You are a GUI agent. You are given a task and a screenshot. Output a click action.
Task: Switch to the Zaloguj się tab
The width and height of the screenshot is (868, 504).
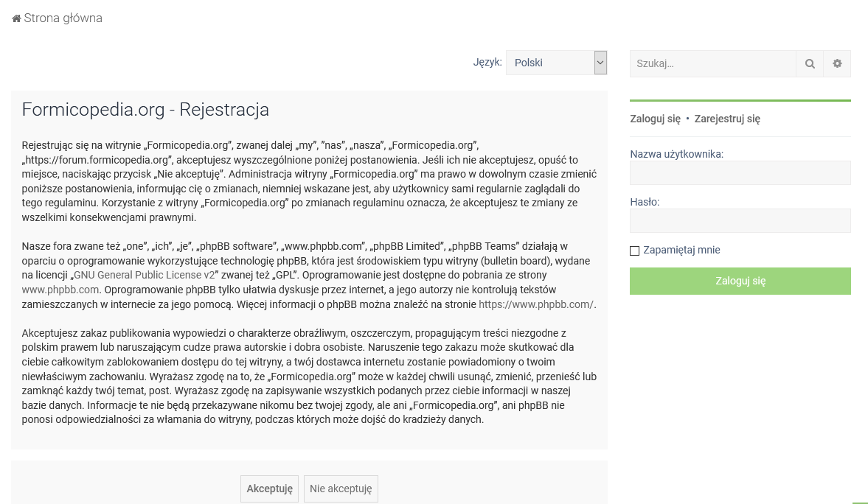pyautogui.click(x=655, y=119)
